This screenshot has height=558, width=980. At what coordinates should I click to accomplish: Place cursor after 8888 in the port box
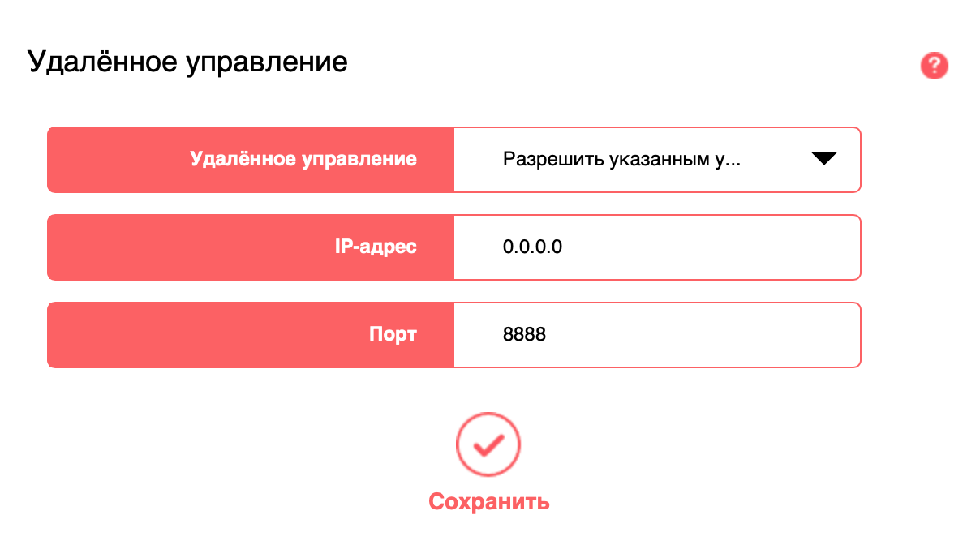tap(548, 335)
